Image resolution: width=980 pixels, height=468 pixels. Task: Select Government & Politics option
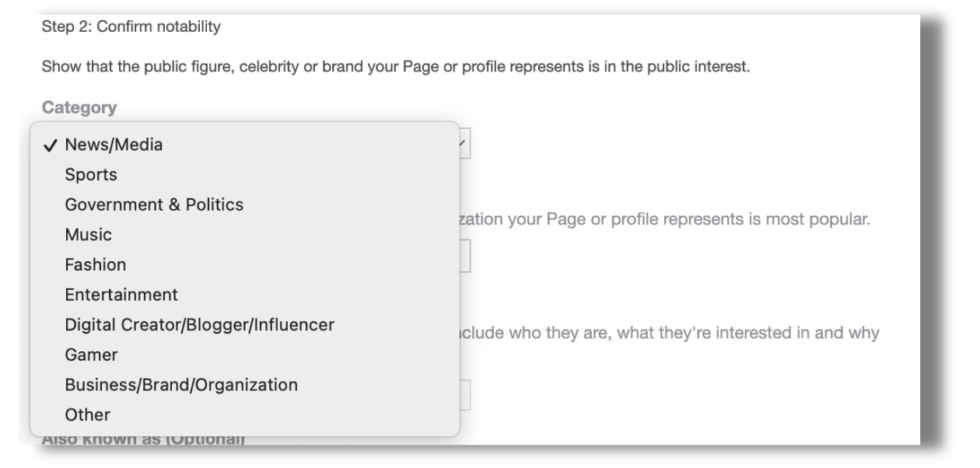click(x=154, y=204)
